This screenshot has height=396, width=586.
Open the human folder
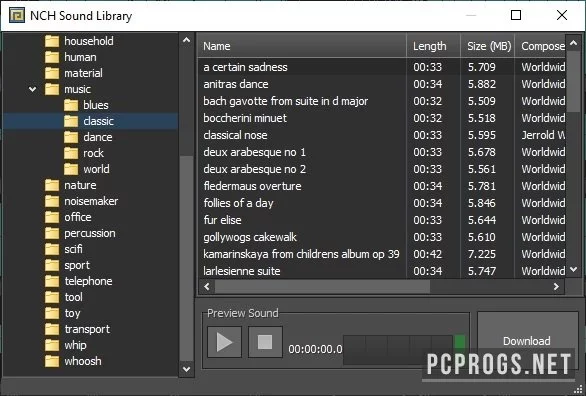(71, 57)
